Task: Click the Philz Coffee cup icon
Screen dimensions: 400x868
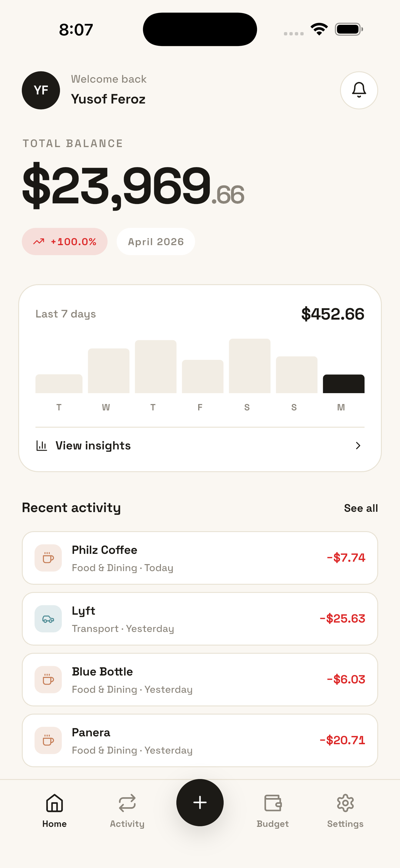Action: [x=48, y=558]
